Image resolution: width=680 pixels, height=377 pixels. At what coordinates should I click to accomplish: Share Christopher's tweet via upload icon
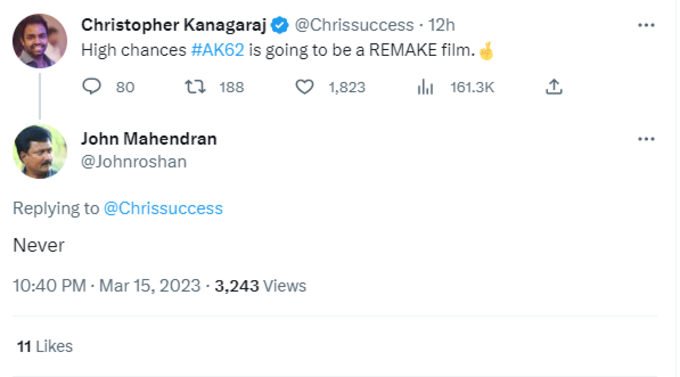(x=554, y=87)
